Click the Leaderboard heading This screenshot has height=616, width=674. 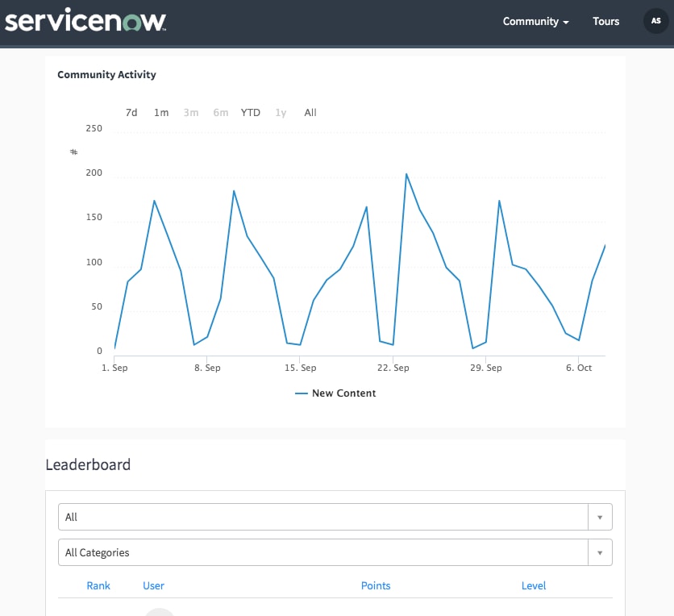tap(88, 464)
